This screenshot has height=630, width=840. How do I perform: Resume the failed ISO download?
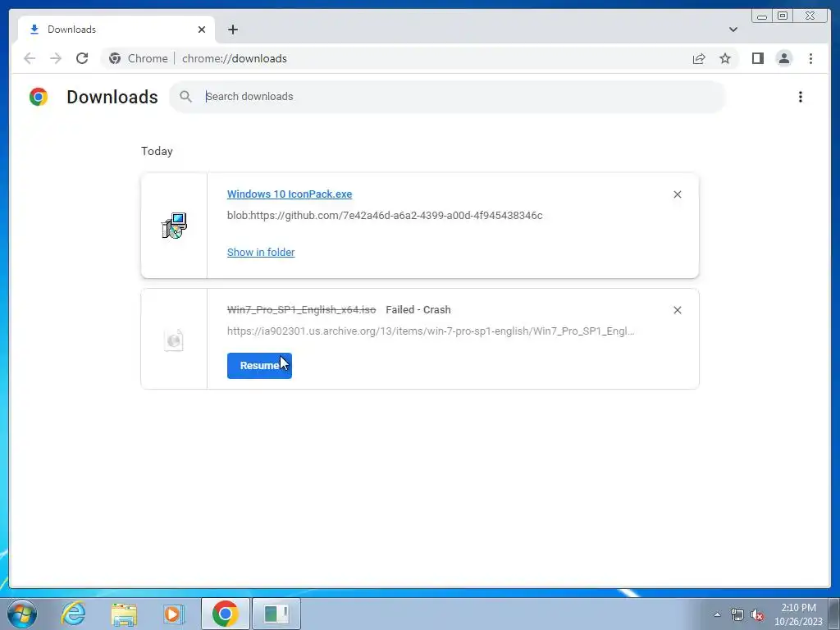point(259,366)
